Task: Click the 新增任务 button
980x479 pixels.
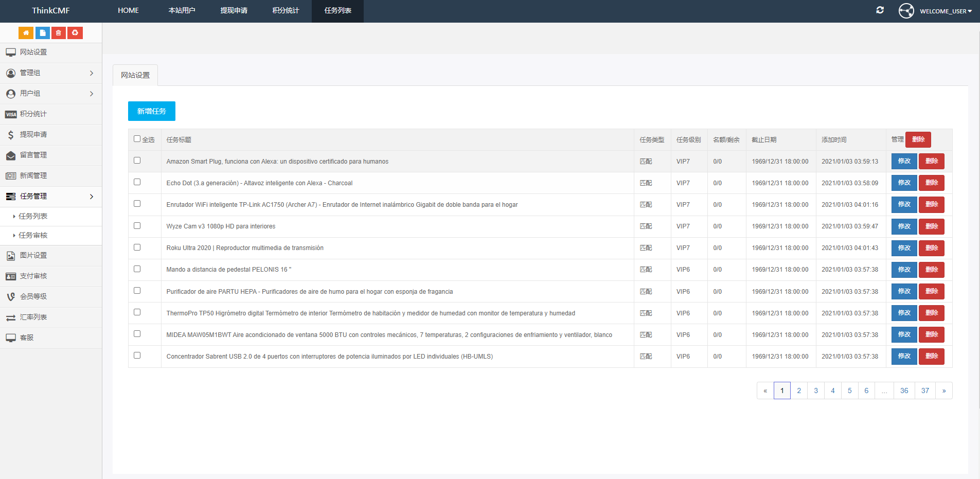Action: point(151,111)
